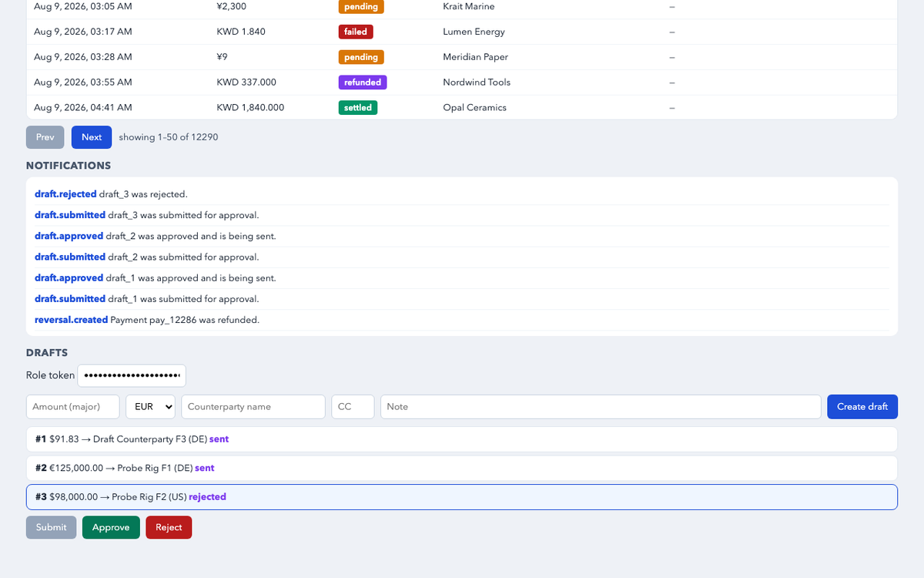
Task: Select draft #1 Draft Counterparty F3
Action: [x=462, y=439]
